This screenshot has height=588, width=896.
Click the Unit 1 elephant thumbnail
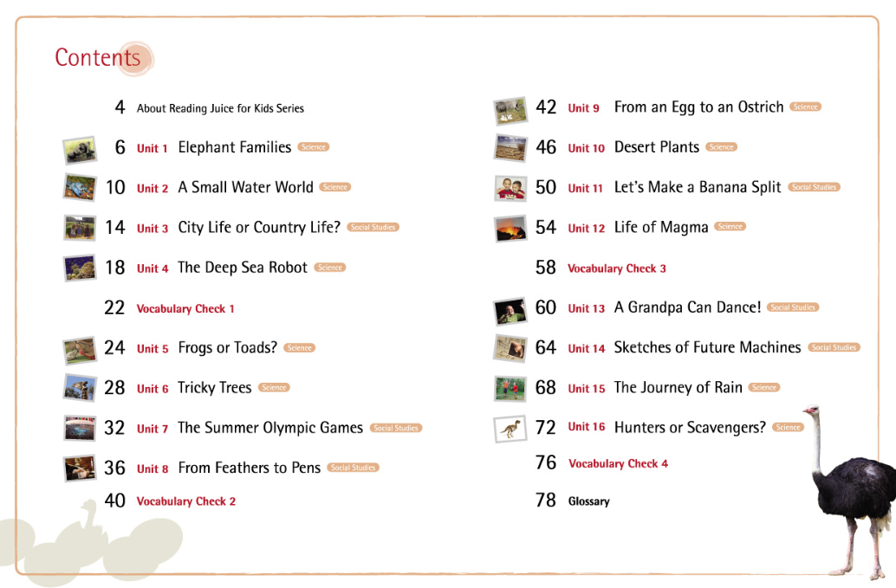click(79, 150)
